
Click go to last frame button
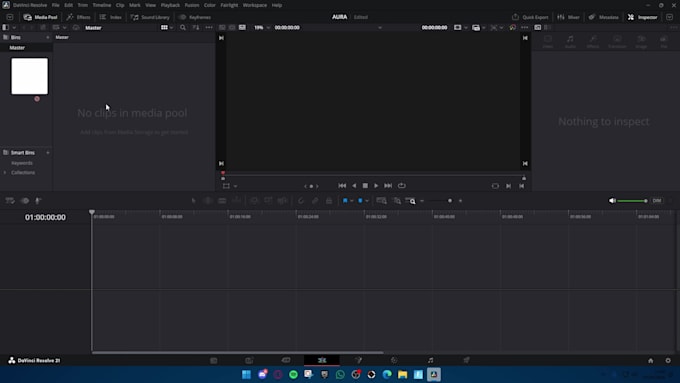[388, 186]
